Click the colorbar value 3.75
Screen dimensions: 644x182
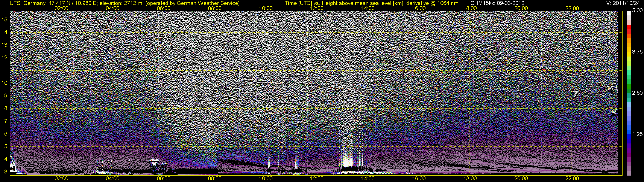[x=638, y=52]
